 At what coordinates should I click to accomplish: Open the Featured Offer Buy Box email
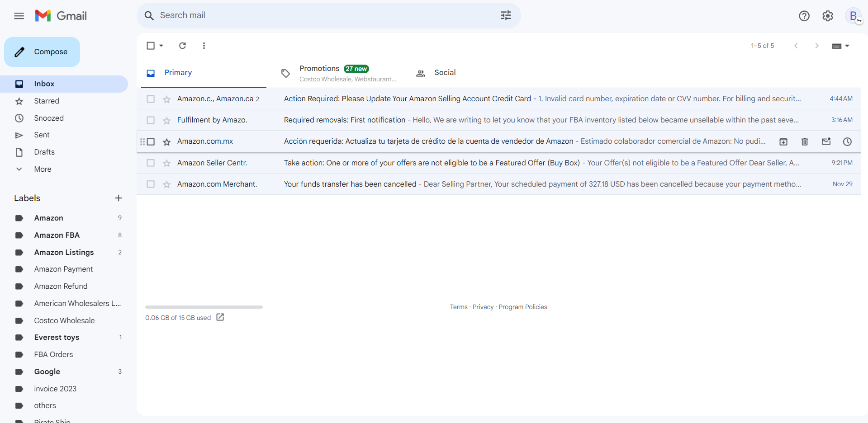pos(499,163)
